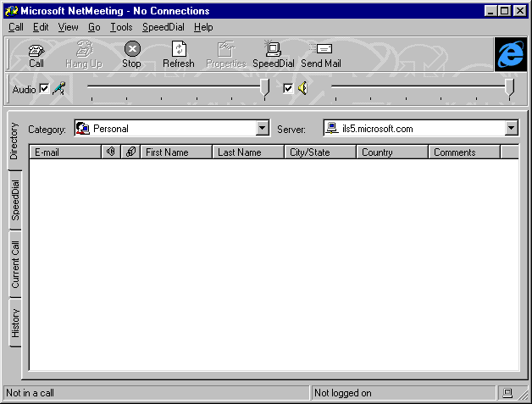Sort by the audio speaker column header
The width and height of the screenshot is (532, 404).
[x=111, y=152]
